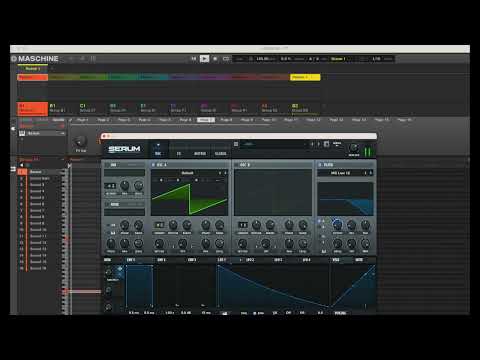Select yellow Pattern block in arranger
Image resolution: width=480 pixels, height=360 pixels.
(x=305, y=77)
